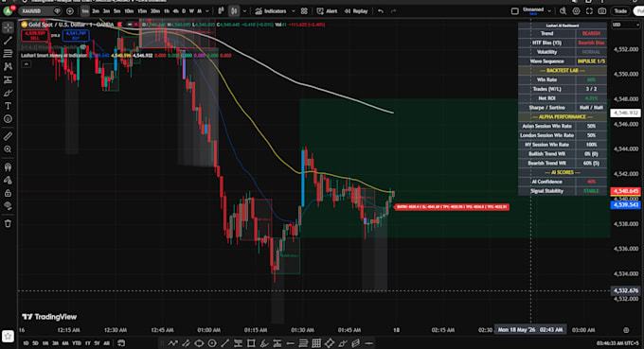Image resolution: width=644 pixels, height=349 pixels.
Task: Open the USD currency dropdown
Action: [625, 25]
